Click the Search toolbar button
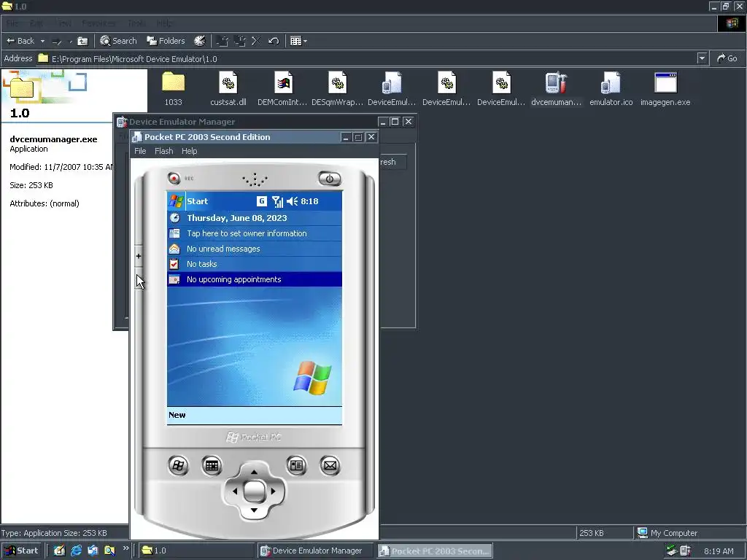This screenshot has width=747, height=560. (x=118, y=41)
